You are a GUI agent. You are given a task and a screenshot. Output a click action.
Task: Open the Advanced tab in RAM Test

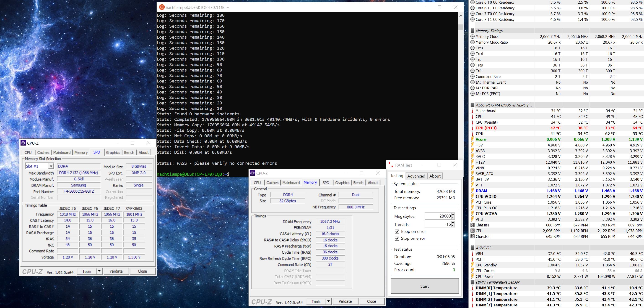(x=416, y=176)
